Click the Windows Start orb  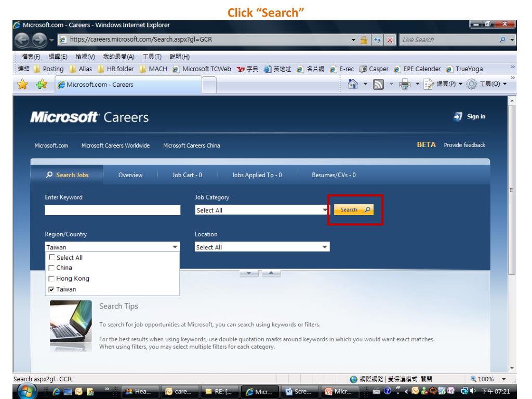point(27,392)
